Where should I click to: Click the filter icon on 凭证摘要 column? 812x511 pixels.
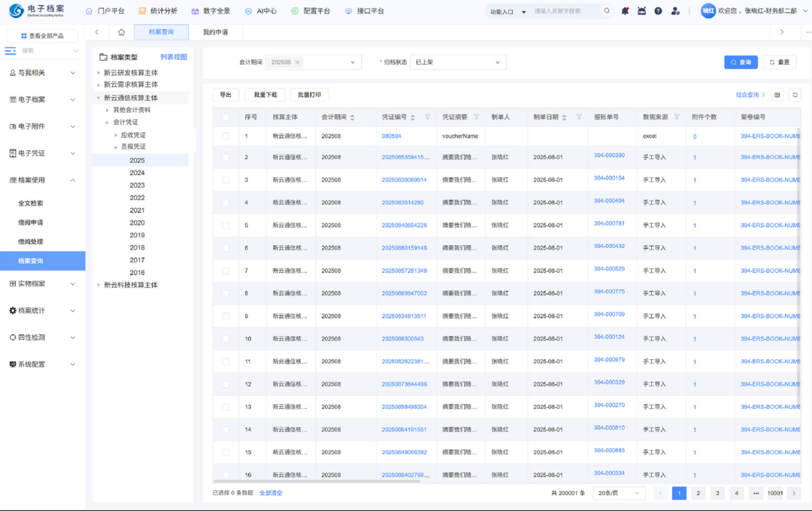click(476, 117)
